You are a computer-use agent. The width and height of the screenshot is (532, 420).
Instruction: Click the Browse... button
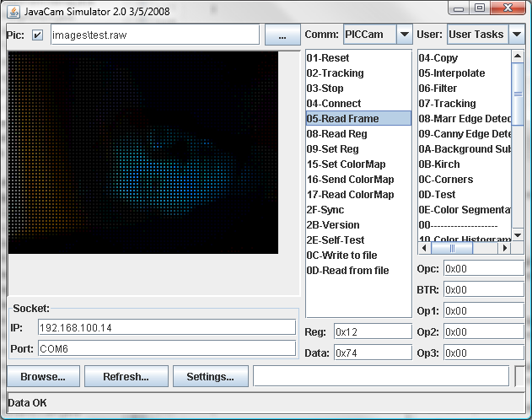pos(43,376)
